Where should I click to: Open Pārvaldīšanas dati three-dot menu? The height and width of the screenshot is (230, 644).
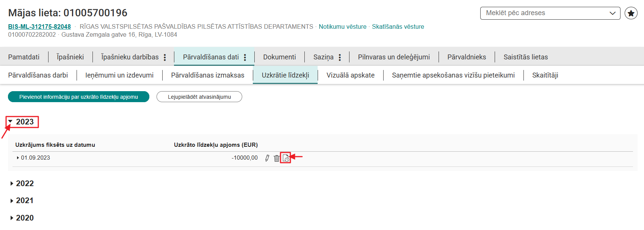[x=245, y=57]
